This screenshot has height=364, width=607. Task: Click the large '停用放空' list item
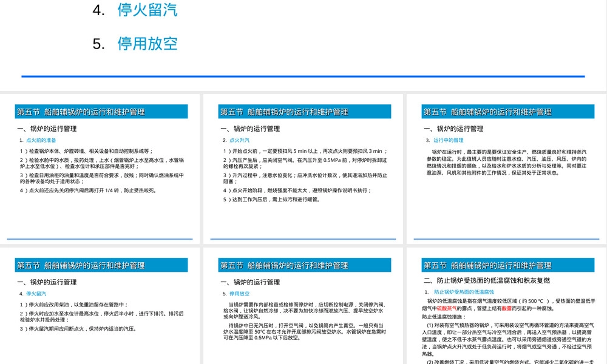click(147, 43)
